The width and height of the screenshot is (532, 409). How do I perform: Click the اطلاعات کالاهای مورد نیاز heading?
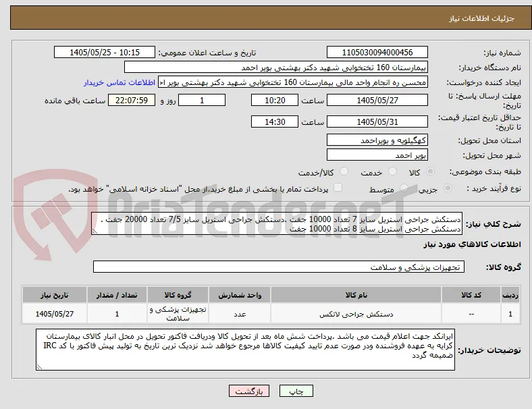click(x=472, y=244)
